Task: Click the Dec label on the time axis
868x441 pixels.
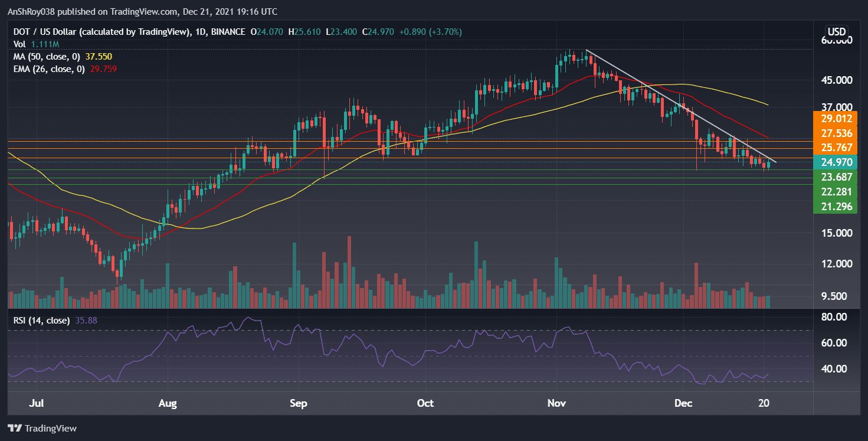Action: tap(683, 403)
